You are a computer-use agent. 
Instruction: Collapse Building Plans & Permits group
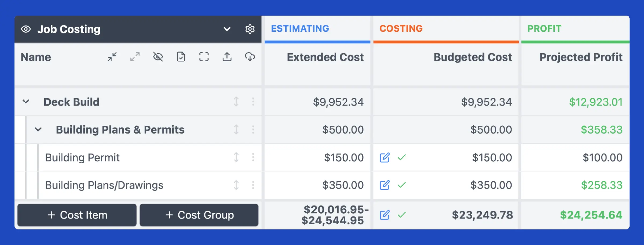coord(38,130)
